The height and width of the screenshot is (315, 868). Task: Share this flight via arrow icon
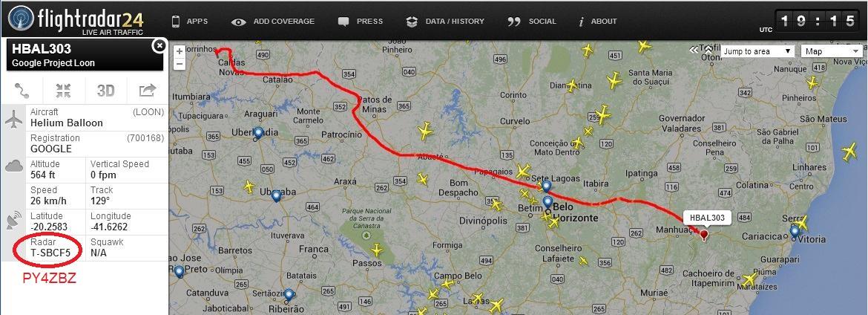[147, 90]
